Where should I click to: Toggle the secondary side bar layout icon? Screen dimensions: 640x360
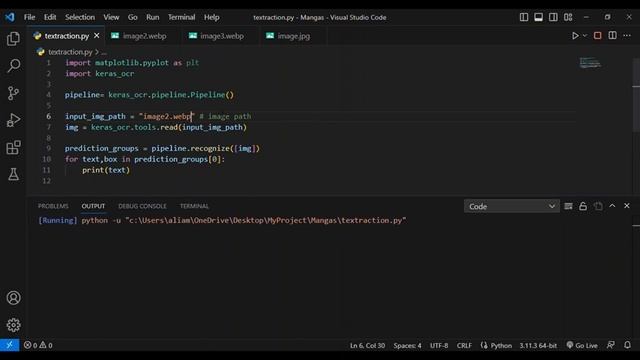coord(553,17)
